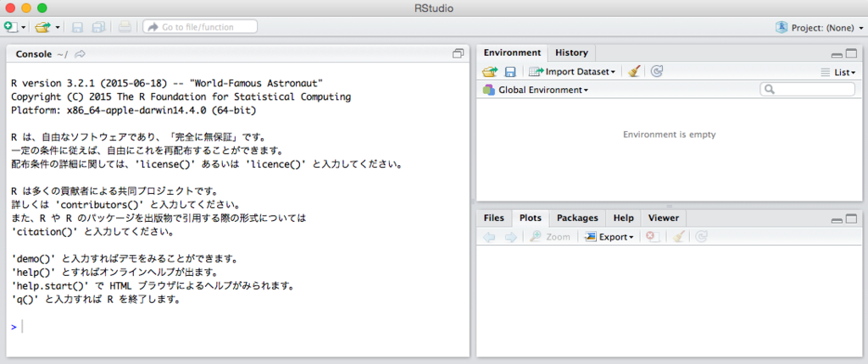Switch to the Packages tab

click(577, 218)
